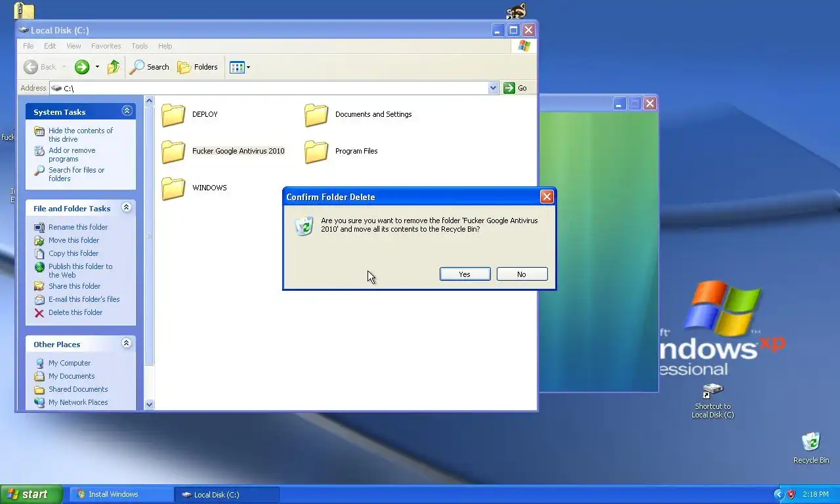This screenshot has height=504, width=840.
Task: Open the Forward history dropdown arrow
Action: point(97,67)
